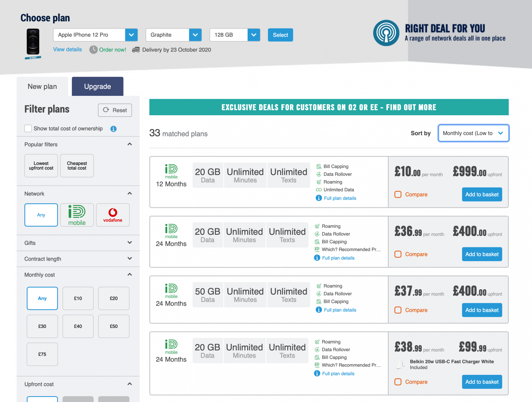Click the Order now clock icon
532x402 pixels.
[x=93, y=50]
